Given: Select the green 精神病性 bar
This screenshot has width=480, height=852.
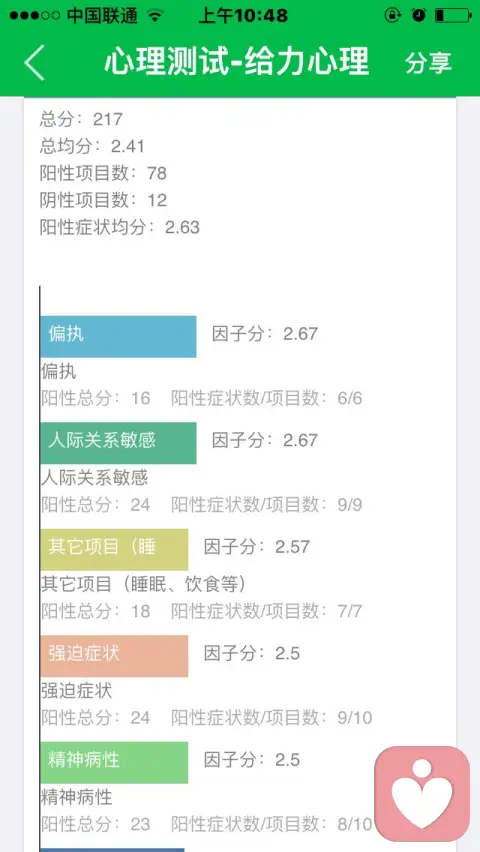Looking at the screenshot, I should [114, 762].
